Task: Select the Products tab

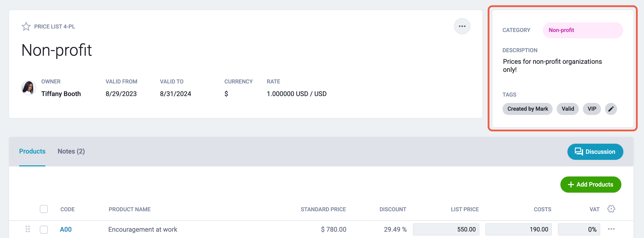Action: 32,151
